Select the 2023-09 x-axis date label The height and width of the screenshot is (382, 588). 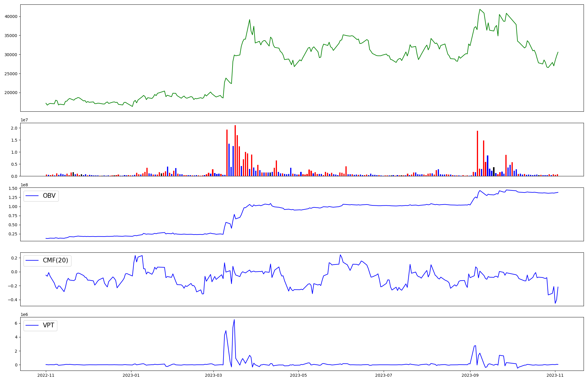click(470, 375)
